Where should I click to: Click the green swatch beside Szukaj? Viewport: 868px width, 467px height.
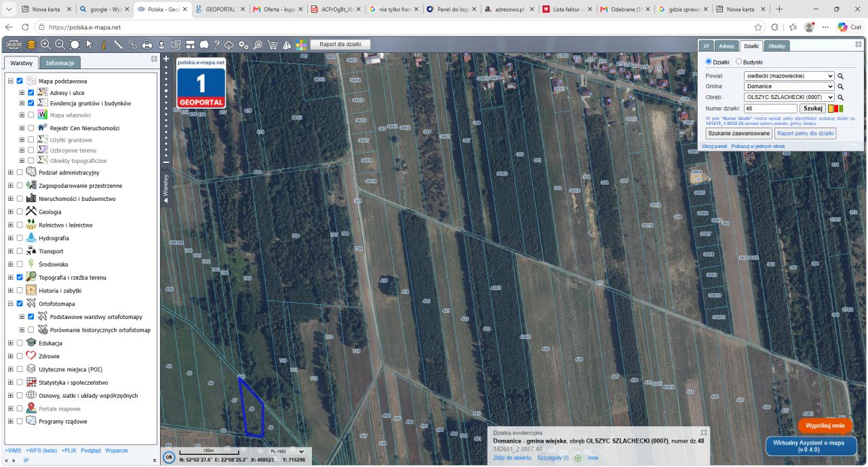tap(840, 109)
